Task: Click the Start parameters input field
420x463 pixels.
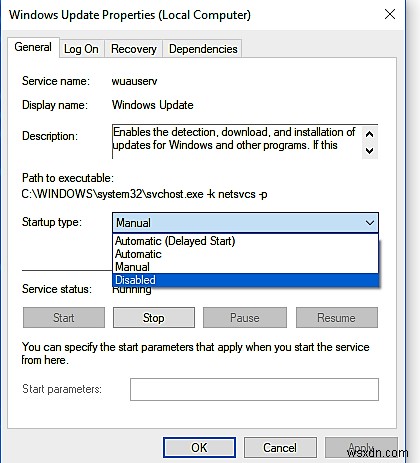Action: (254, 389)
